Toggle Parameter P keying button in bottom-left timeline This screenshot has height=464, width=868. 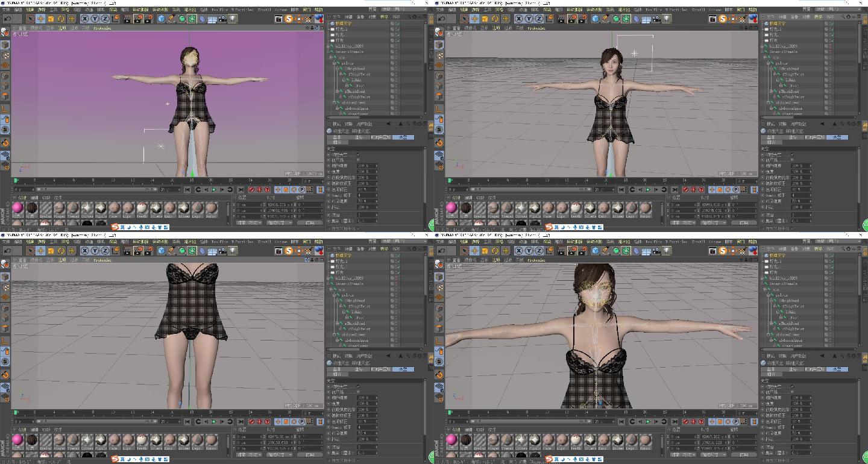tap(302, 422)
